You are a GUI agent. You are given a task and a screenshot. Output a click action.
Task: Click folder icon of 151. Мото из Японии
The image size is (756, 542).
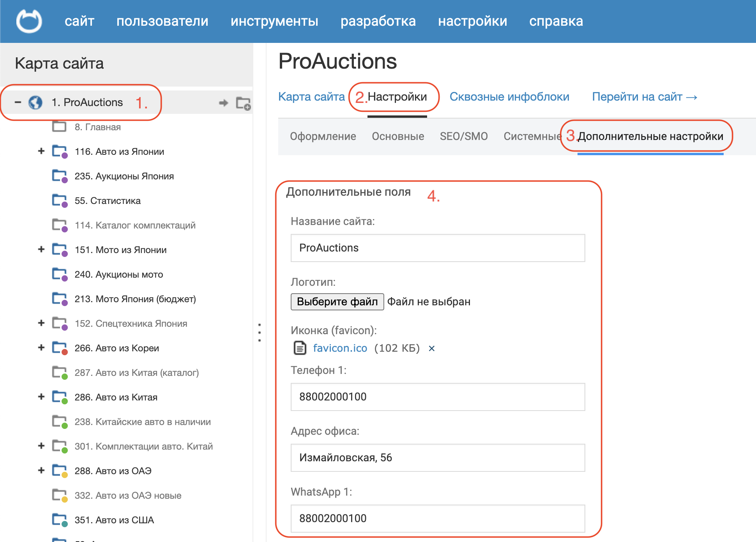click(60, 250)
